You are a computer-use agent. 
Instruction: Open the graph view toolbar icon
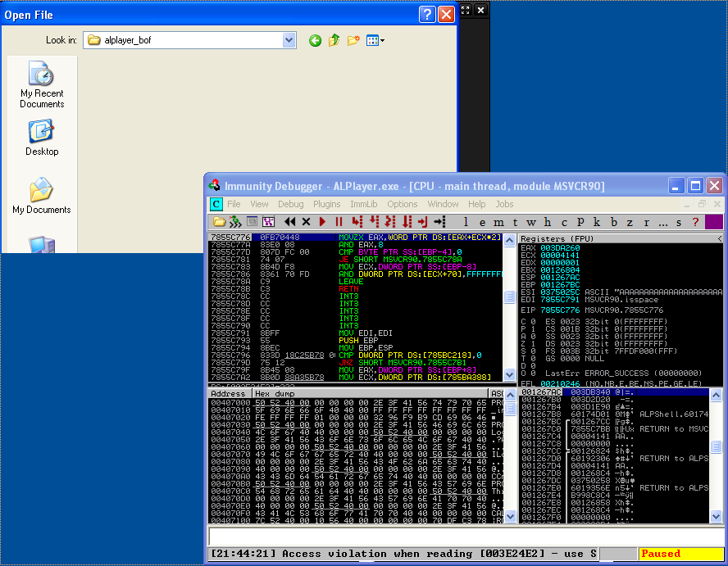point(268,222)
